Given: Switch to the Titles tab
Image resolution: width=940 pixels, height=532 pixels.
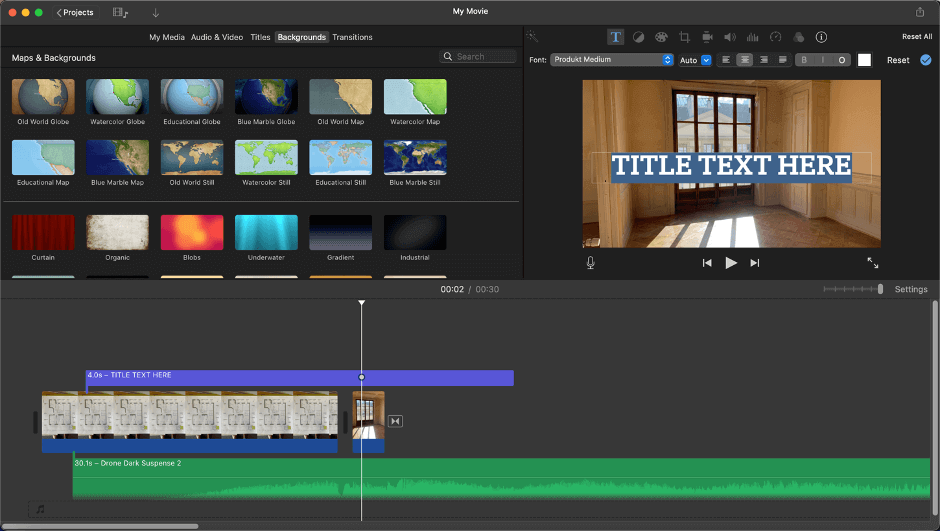Looking at the screenshot, I should (260, 37).
